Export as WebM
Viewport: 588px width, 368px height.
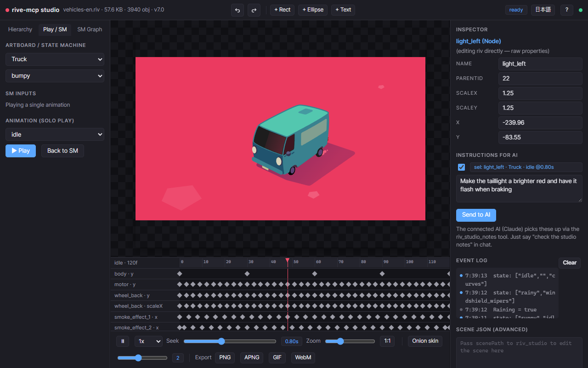303,357
